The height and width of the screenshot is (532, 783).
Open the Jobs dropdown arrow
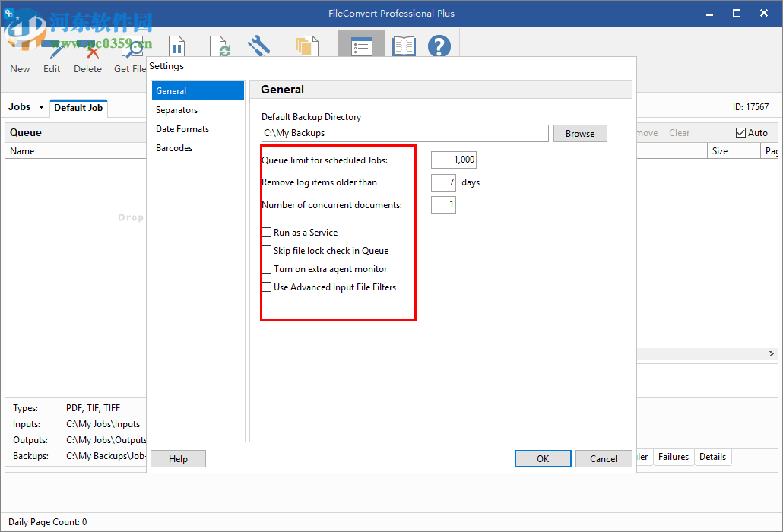(43, 107)
